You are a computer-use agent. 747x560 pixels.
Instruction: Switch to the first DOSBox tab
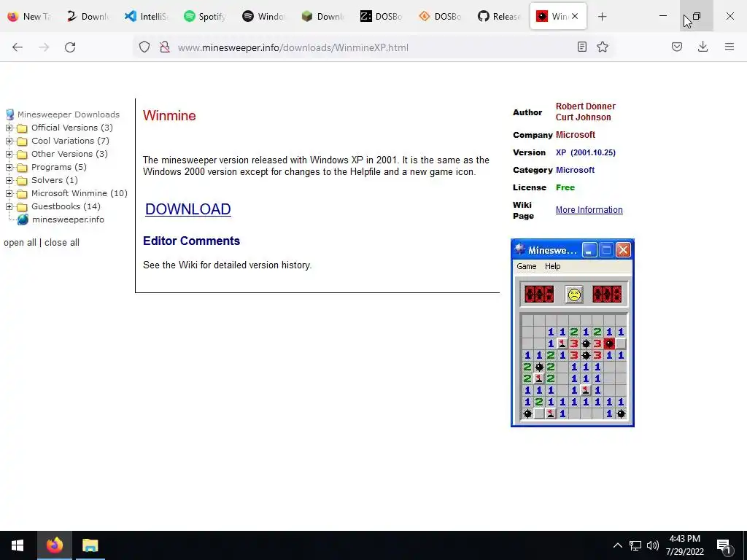click(x=381, y=16)
